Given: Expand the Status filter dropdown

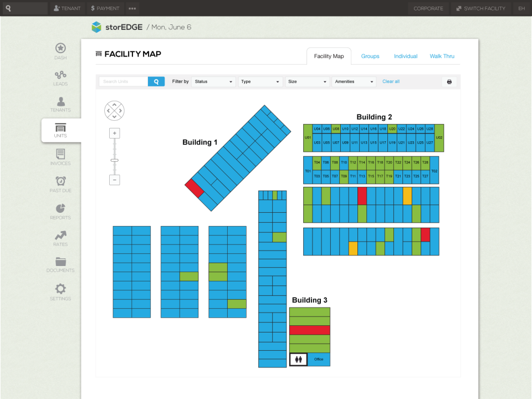Looking at the screenshot, I should [213, 81].
